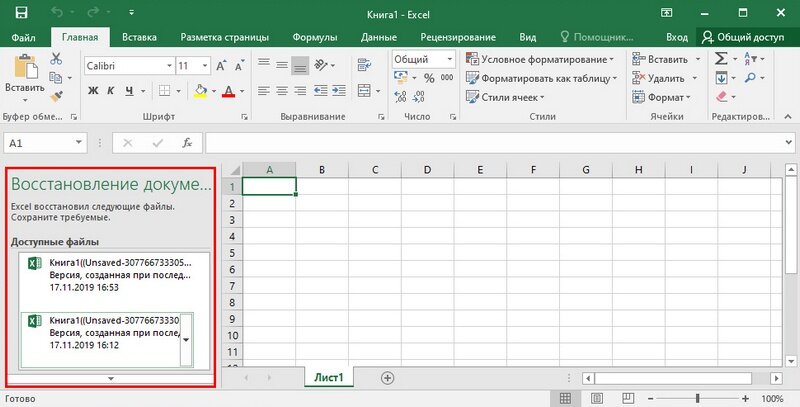The image size is (800, 407).
Task: Click the Decrease Decimal icon
Action: tap(419, 96)
